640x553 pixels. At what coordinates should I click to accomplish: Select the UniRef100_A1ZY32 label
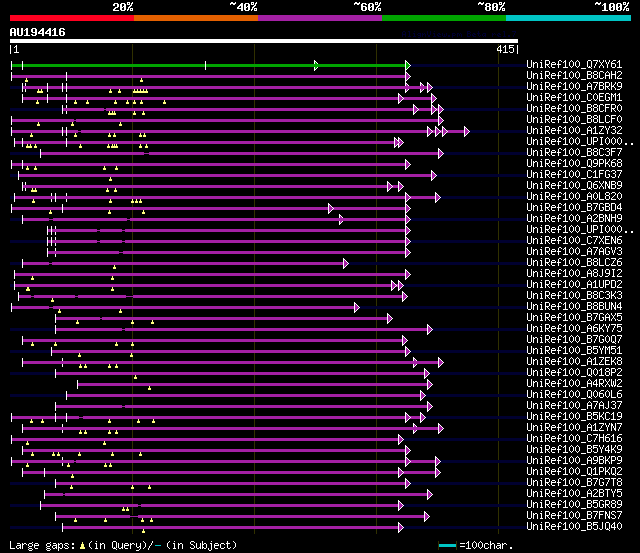coord(574,130)
